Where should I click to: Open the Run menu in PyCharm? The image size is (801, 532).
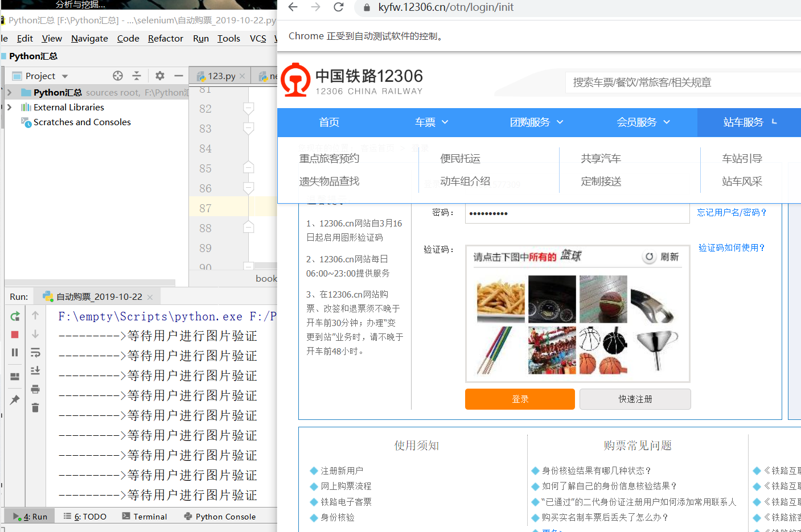[x=200, y=38]
